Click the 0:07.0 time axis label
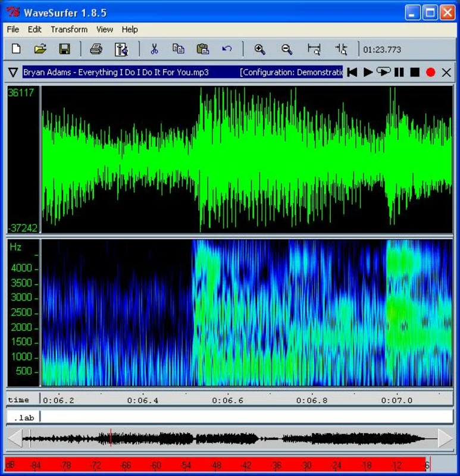The width and height of the screenshot is (460, 476). click(397, 400)
